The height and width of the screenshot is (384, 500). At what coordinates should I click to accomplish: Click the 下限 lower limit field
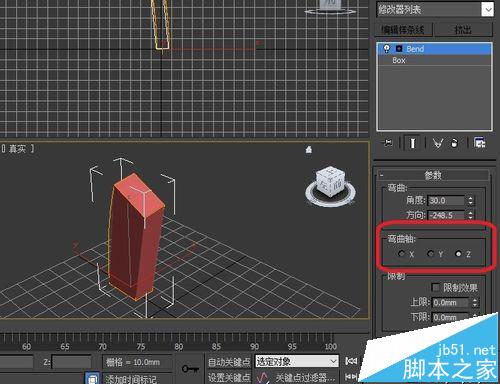[x=450, y=317]
